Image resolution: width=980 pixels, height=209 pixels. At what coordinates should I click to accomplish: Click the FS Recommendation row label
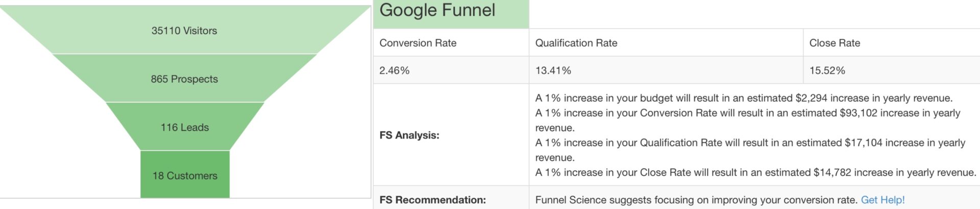(x=433, y=200)
